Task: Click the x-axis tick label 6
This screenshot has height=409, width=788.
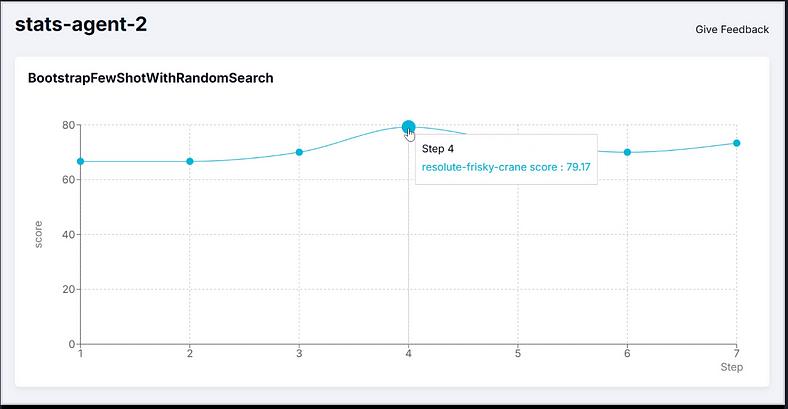Action: click(627, 354)
